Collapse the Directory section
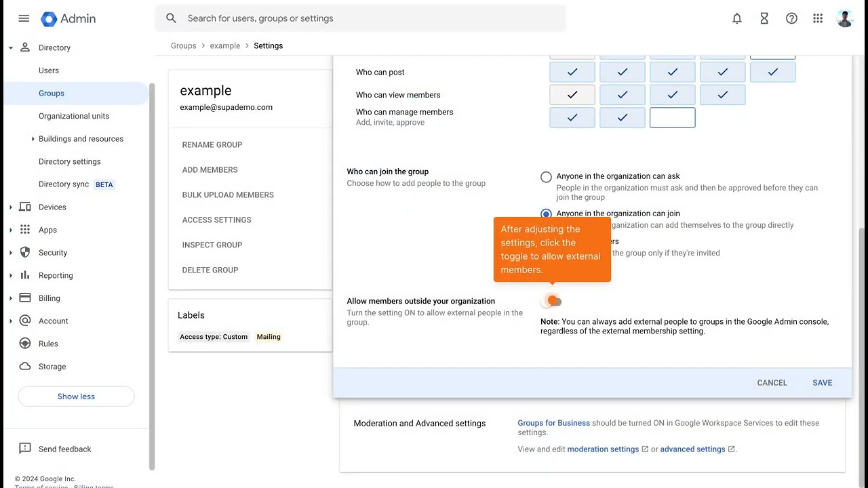Image resolution: width=868 pixels, height=488 pixels. click(x=11, y=48)
